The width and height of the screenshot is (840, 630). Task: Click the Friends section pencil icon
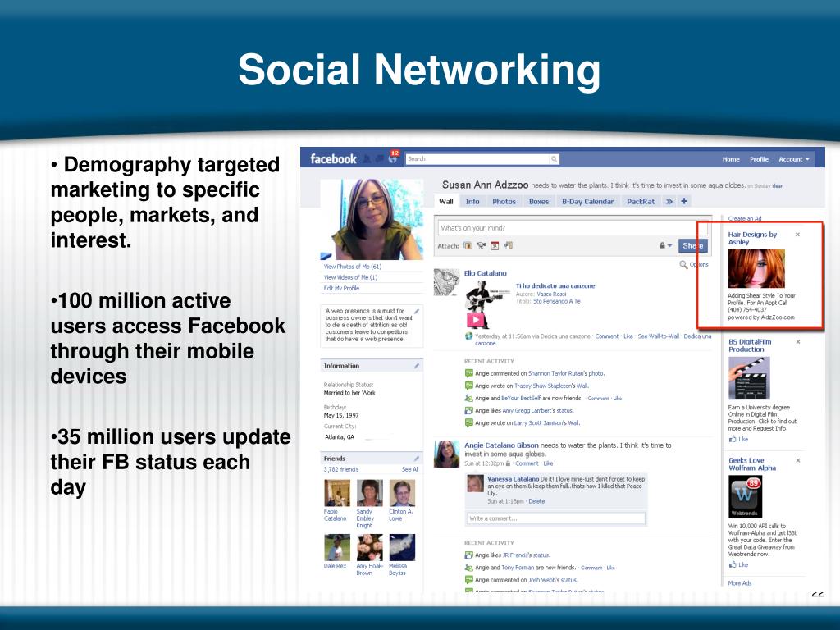point(417,459)
